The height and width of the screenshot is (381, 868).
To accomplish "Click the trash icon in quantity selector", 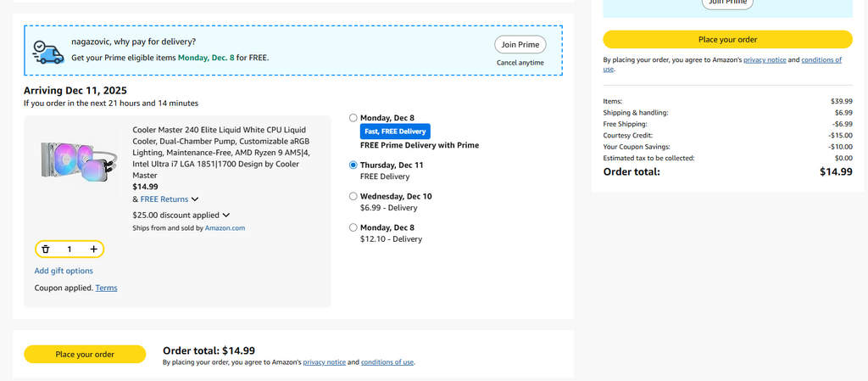I will [x=46, y=249].
